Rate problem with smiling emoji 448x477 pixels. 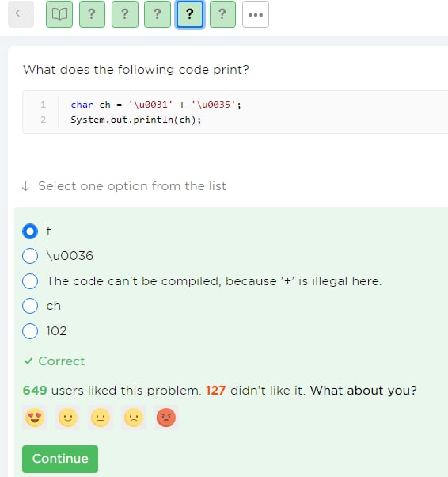coord(68,418)
